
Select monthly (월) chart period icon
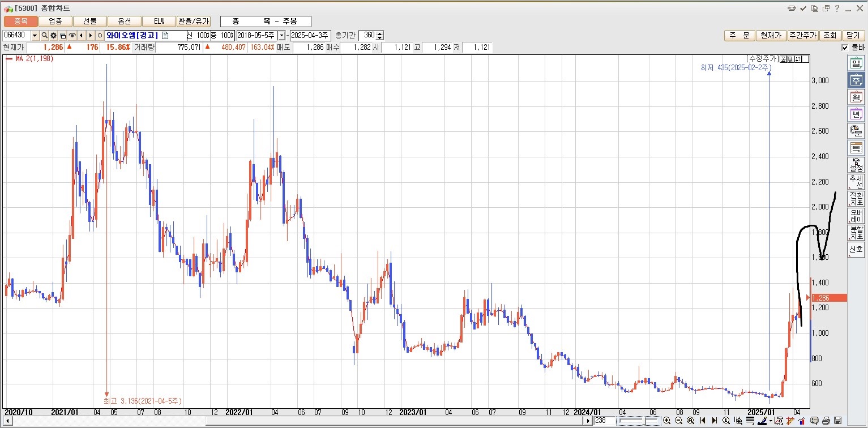tap(856, 97)
